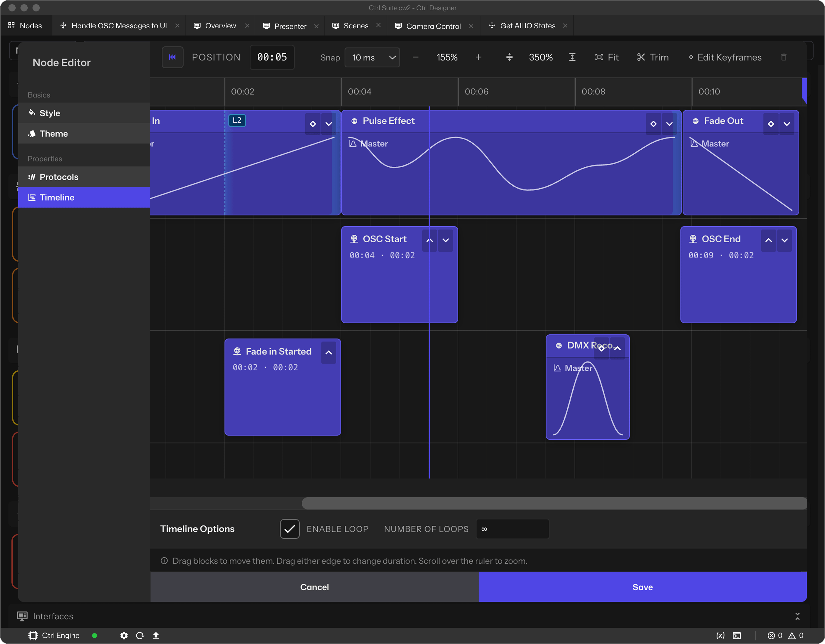
Task: Open the Snap 10 ms dropdown
Action: pos(372,57)
